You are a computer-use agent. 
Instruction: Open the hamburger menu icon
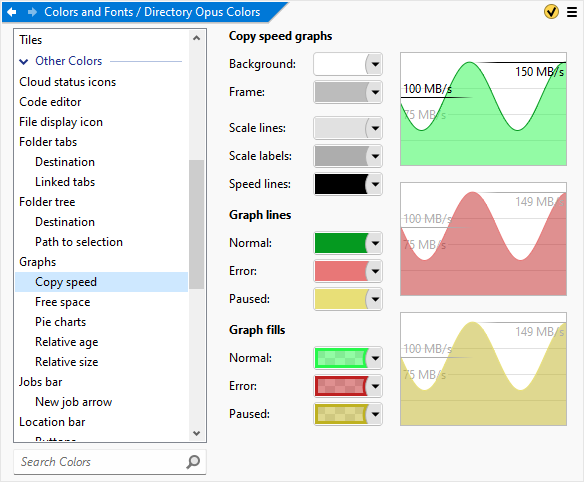coord(572,12)
